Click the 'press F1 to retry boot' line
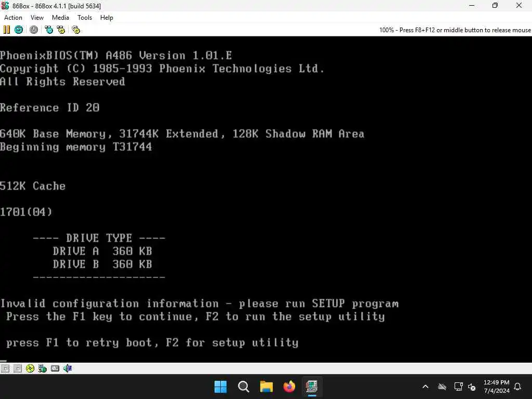Image resolution: width=532 pixels, height=399 pixels. click(x=152, y=343)
